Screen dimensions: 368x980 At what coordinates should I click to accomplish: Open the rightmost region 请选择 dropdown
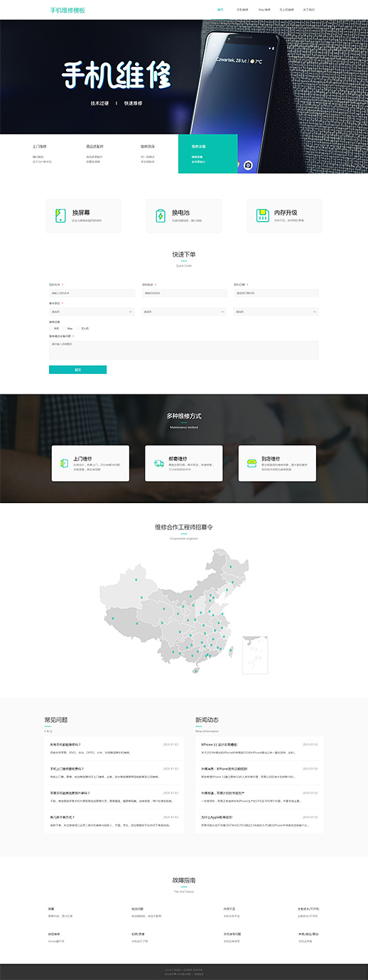coord(276,311)
